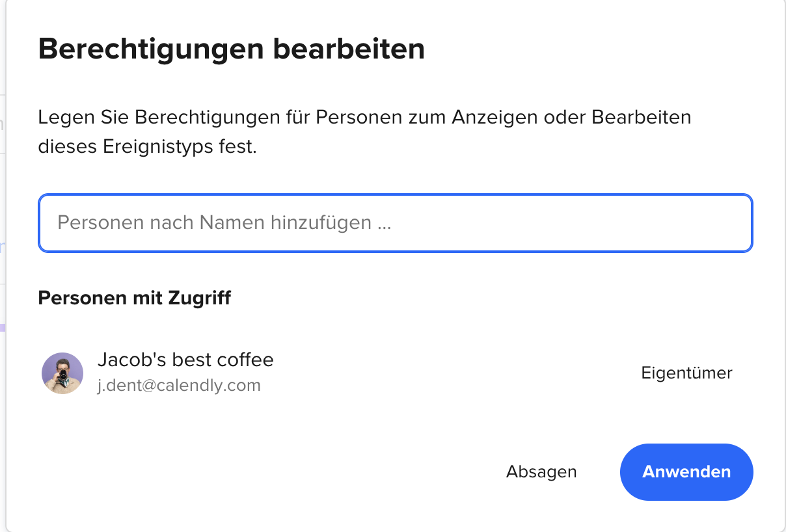Click the empty space between the email and Eigentümer
786x532 pixels.
point(449,385)
